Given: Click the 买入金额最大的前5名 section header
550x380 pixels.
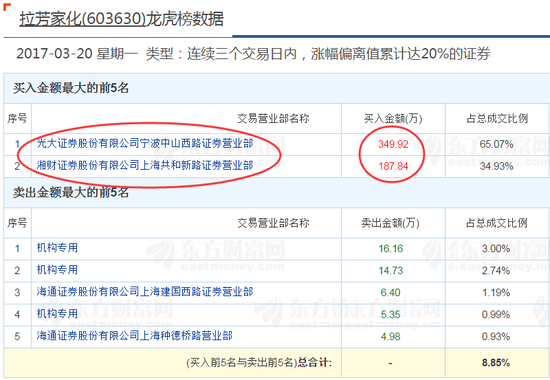Looking at the screenshot, I should tap(71, 88).
